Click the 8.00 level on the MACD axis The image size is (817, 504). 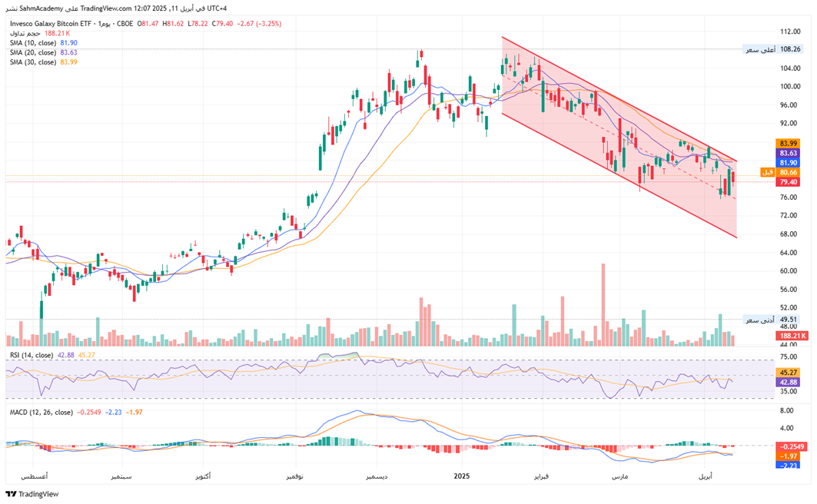[x=787, y=411]
